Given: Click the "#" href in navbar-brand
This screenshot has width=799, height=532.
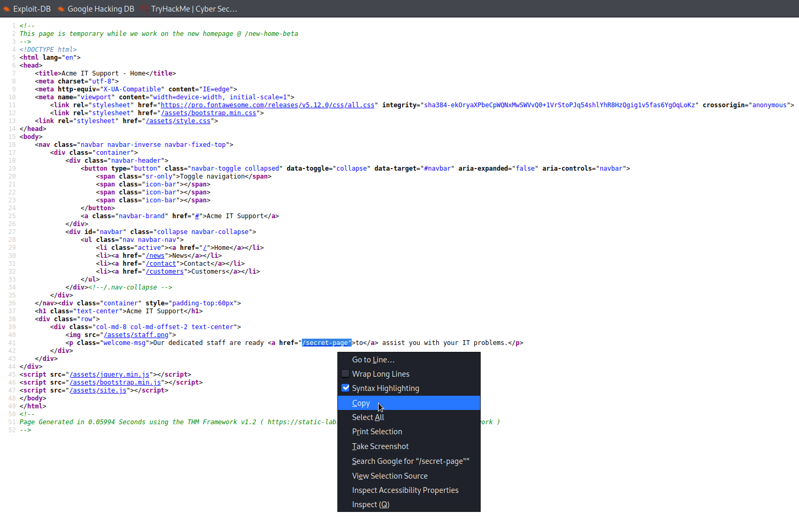Looking at the screenshot, I should pos(197,216).
